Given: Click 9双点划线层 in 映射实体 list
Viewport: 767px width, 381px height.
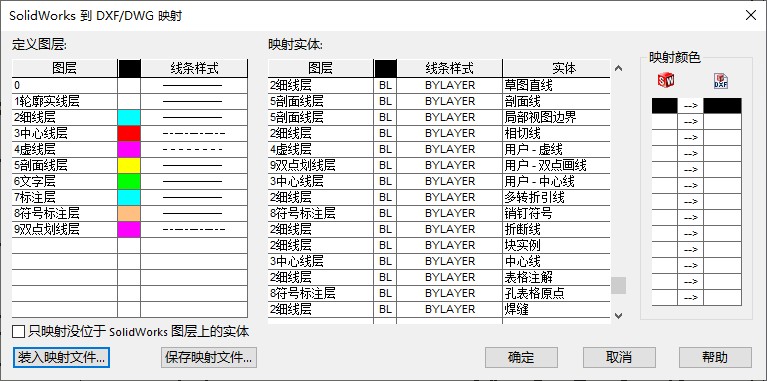Looking at the screenshot, I should 321,165.
